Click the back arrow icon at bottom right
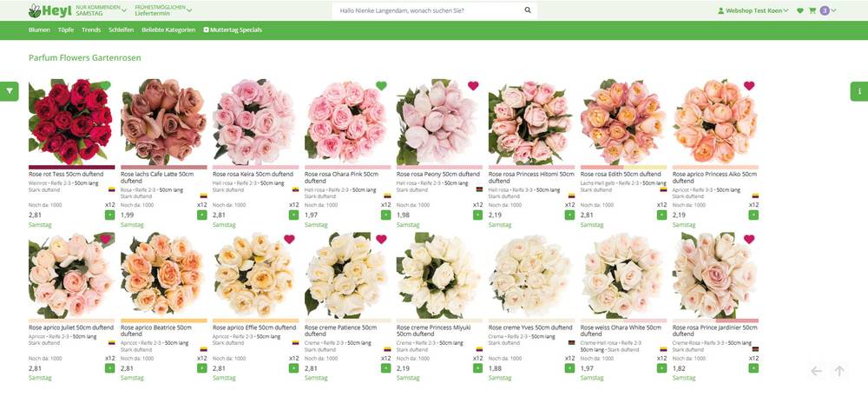 coord(816,371)
